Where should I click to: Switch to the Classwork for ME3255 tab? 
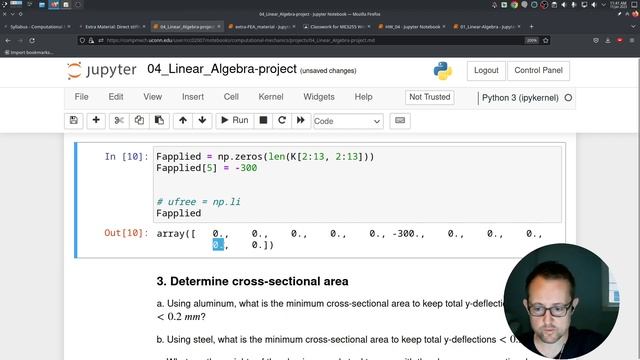coord(337,27)
